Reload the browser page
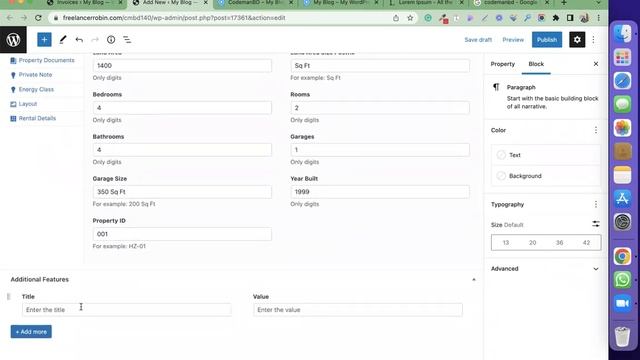 coord(38,18)
